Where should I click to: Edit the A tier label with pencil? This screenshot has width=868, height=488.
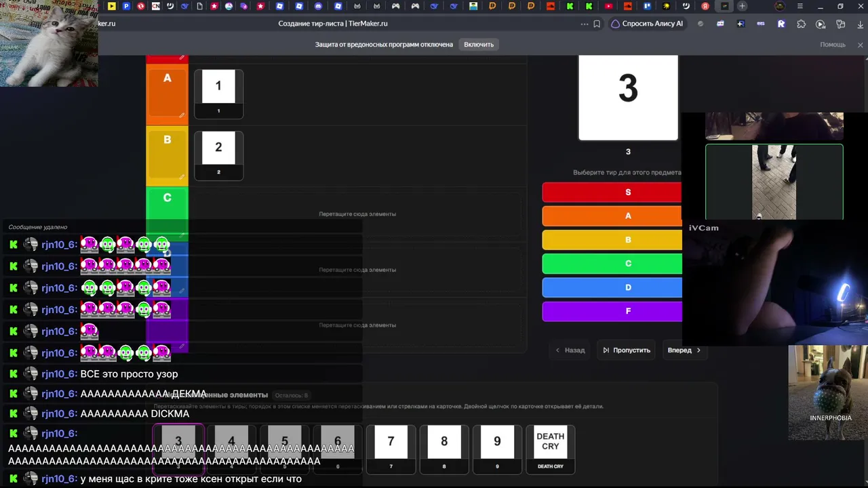(182, 115)
